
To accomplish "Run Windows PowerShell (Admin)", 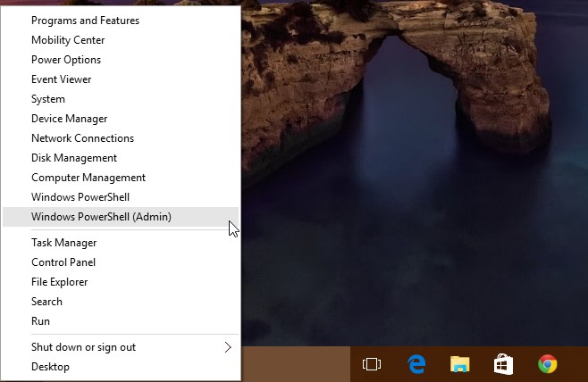I will (x=121, y=217).
